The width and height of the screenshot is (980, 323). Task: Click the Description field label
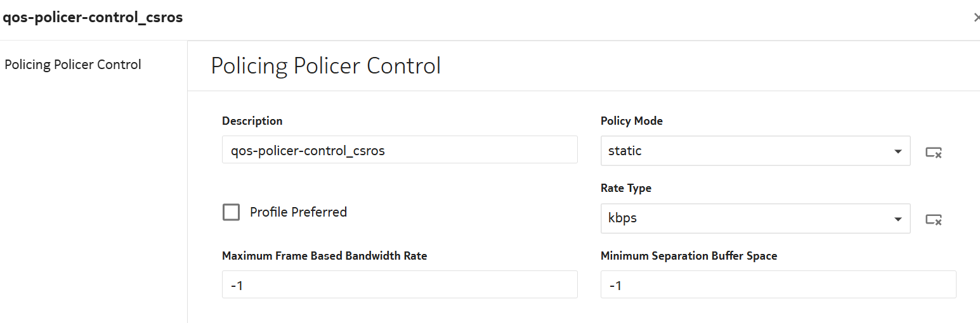[x=252, y=121]
